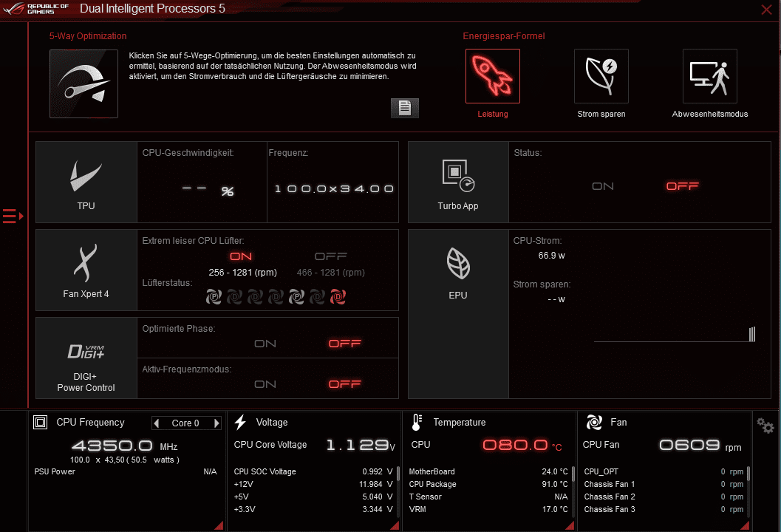Select the second fan status icon
This screenshot has height=532, width=781.
(235, 297)
